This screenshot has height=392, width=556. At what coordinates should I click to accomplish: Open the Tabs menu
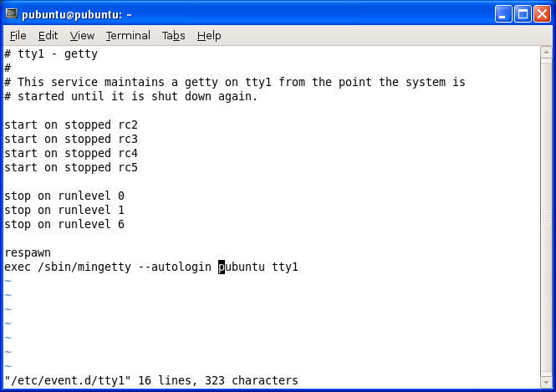click(173, 35)
